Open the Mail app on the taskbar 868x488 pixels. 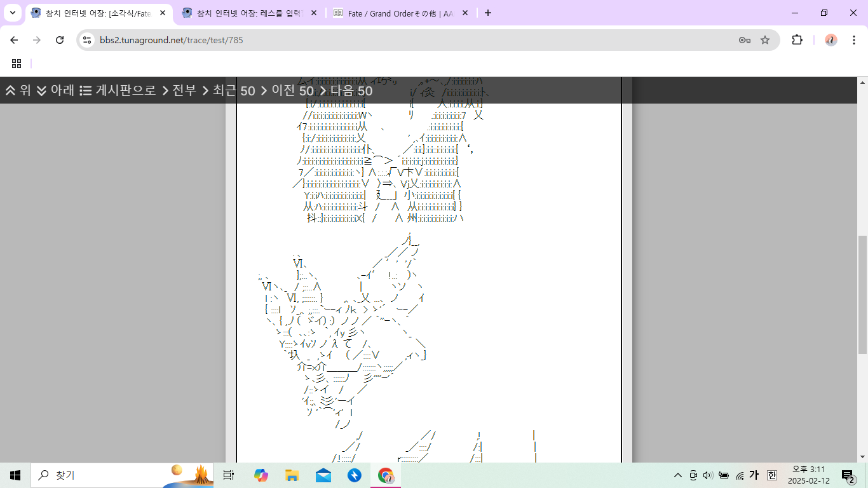(x=323, y=475)
